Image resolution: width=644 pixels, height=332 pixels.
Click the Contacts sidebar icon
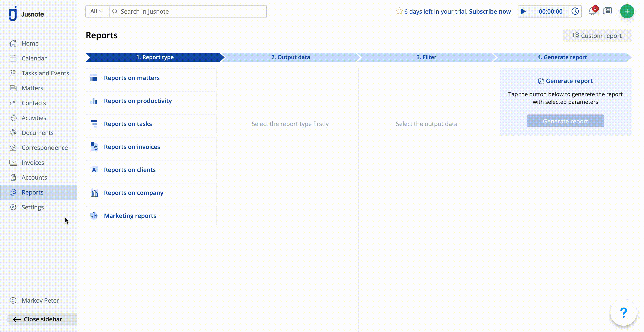13,103
